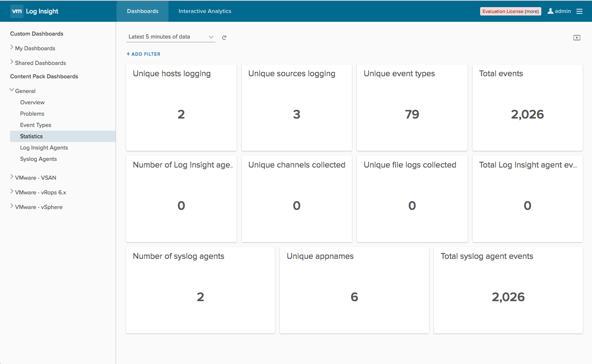The height and width of the screenshot is (364, 592).
Task: Click the value 6 in Unique appnames
Action: point(354,297)
